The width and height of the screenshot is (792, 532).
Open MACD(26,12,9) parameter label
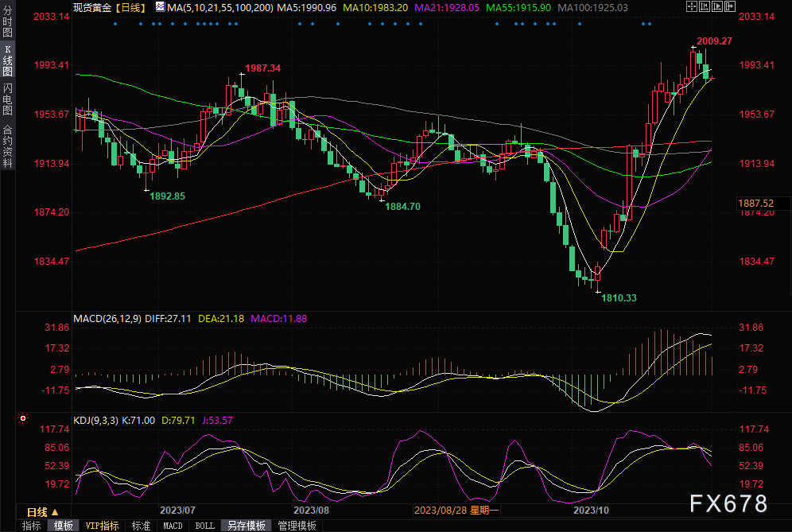[x=108, y=318]
